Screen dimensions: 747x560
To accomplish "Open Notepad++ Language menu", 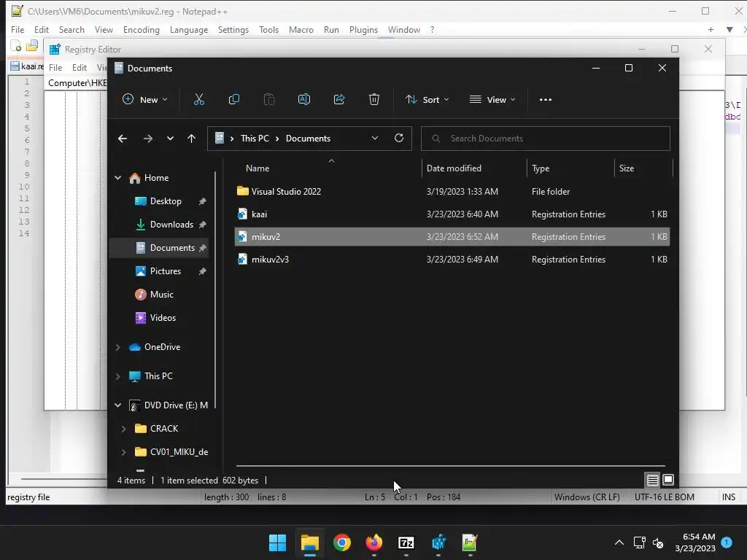I will 189,29.
